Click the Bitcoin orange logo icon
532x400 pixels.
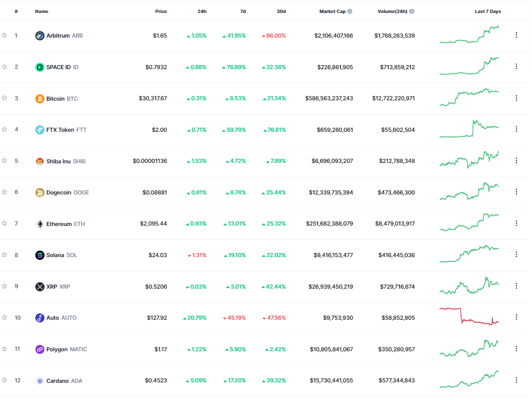pos(40,99)
